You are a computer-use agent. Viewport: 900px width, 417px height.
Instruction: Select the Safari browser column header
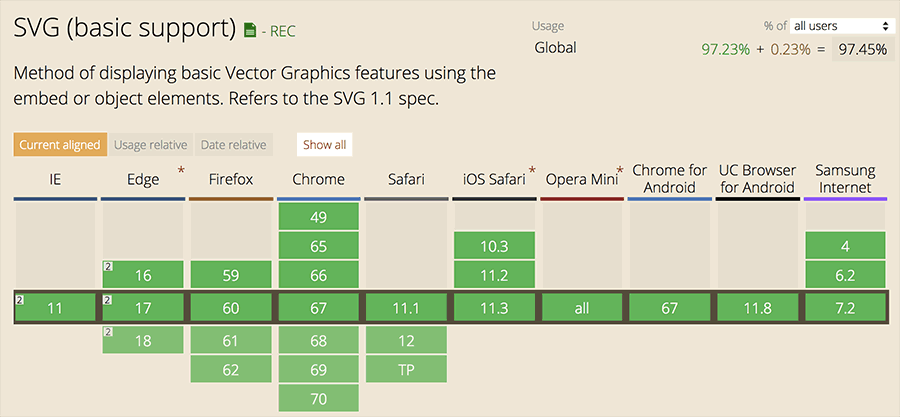[x=406, y=180]
